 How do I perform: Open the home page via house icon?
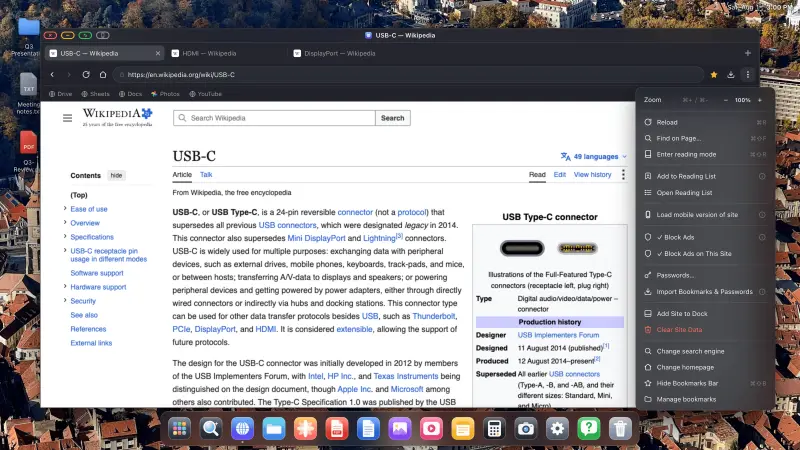(x=103, y=74)
